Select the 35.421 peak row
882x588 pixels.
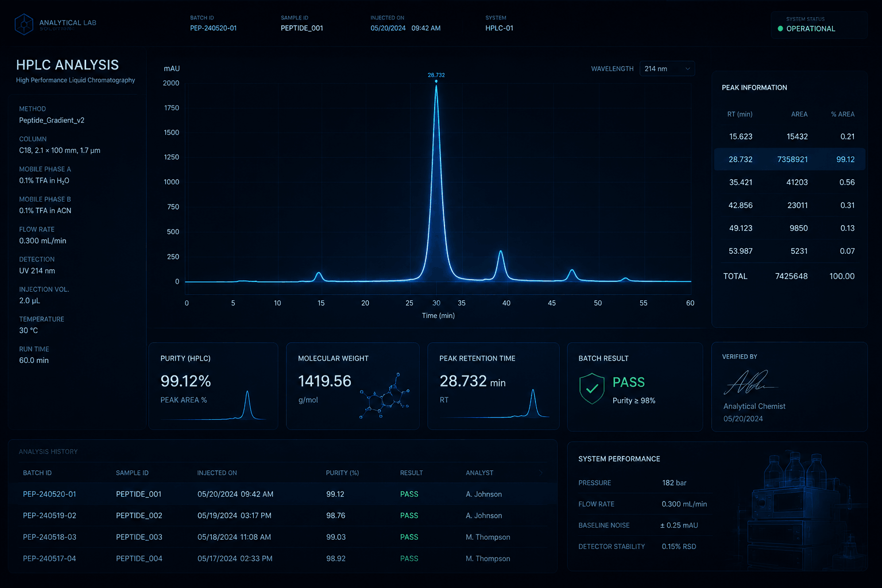click(x=790, y=183)
